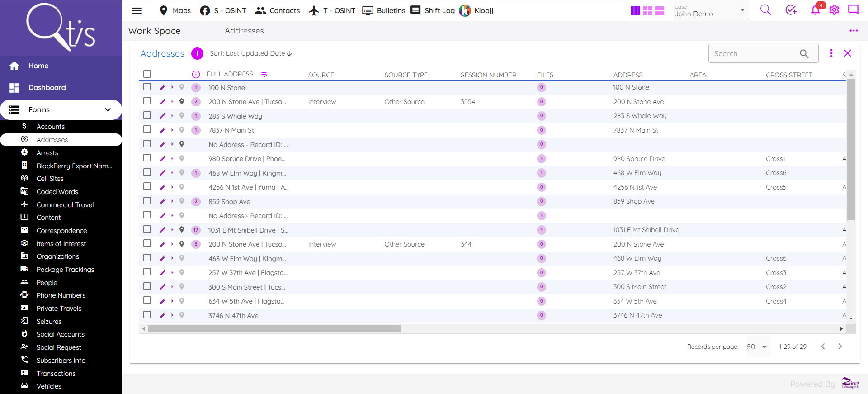868x394 pixels.
Task: Go to Home in sidebar
Action: tap(38, 66)
